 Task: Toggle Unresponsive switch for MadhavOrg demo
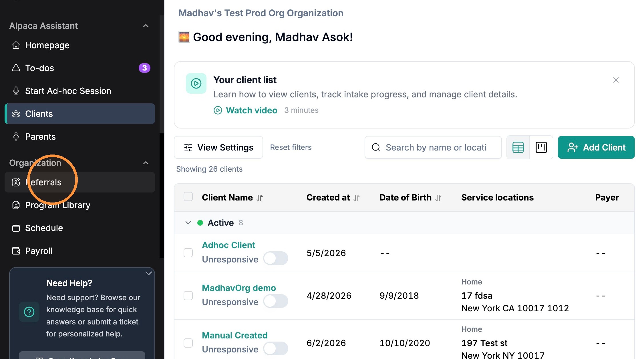pyautogui.click(x=276, y=301)
